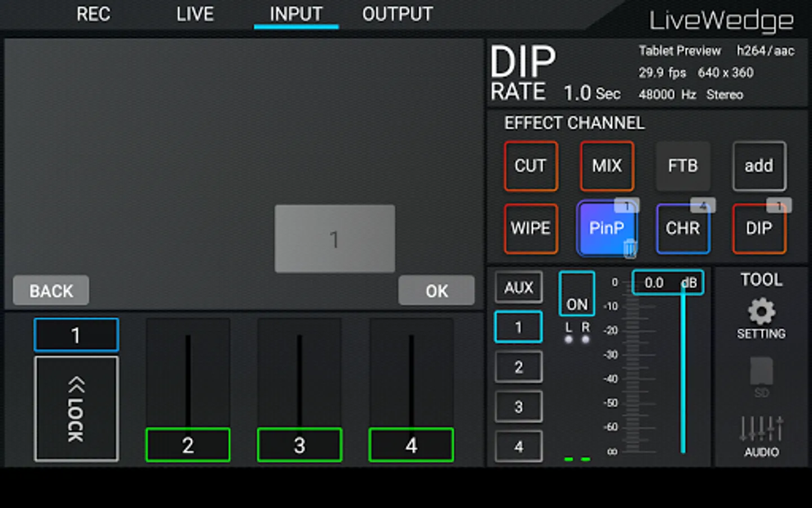The width and height of the screenshot is (812, 508).
Task: Click the 0.0 dB level field
Action: coord(668,283)
